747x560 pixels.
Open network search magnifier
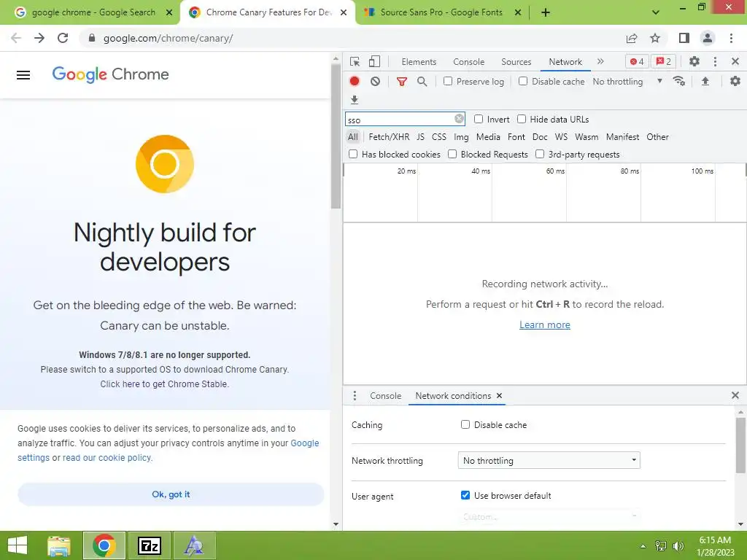(x=422, y=82)
